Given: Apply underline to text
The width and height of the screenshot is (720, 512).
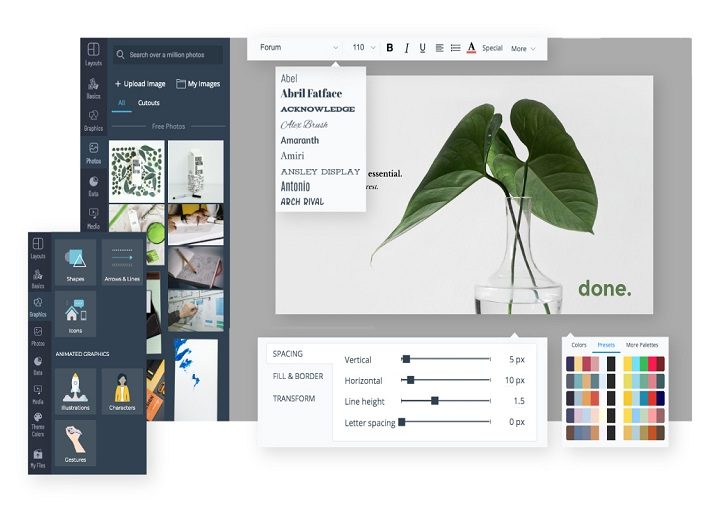Looking at the screenshot, I should [422, 48].
